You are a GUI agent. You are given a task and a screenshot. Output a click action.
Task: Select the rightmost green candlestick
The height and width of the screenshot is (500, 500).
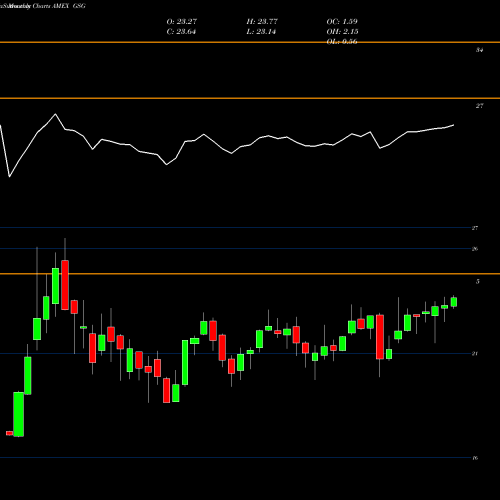click(454, 302)
